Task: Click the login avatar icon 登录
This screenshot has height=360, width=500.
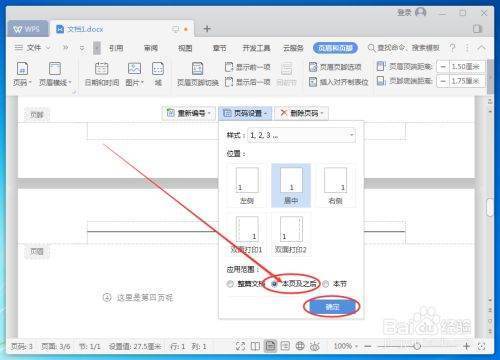Action: click(x=421, y=13)
